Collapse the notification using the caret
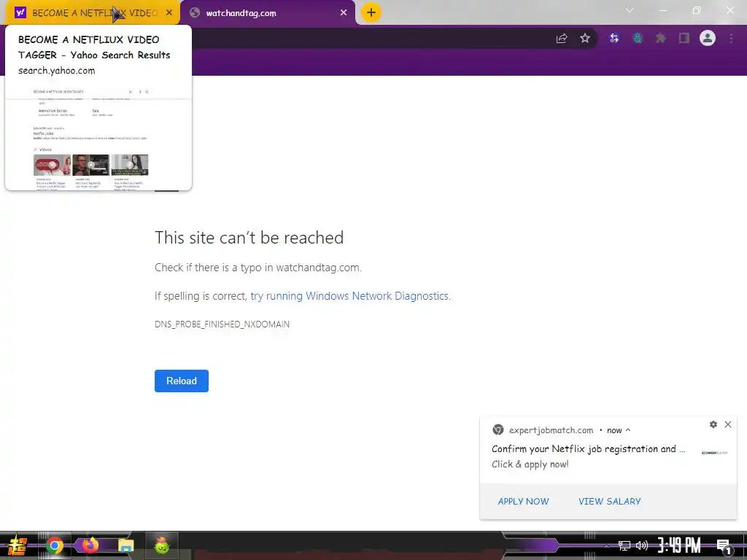Screen dimensions: 747x560 click(x=628, y=430)
